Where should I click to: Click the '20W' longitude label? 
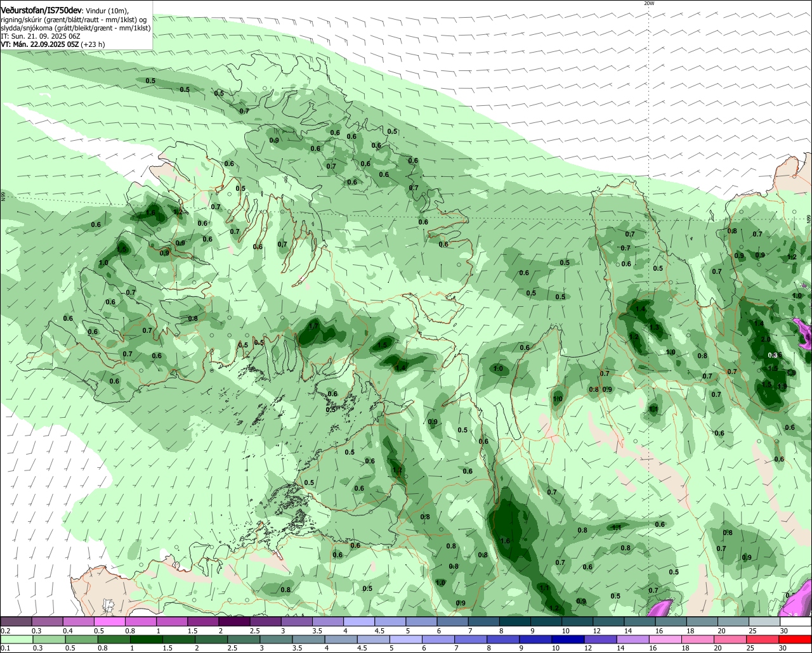[648, 3]
